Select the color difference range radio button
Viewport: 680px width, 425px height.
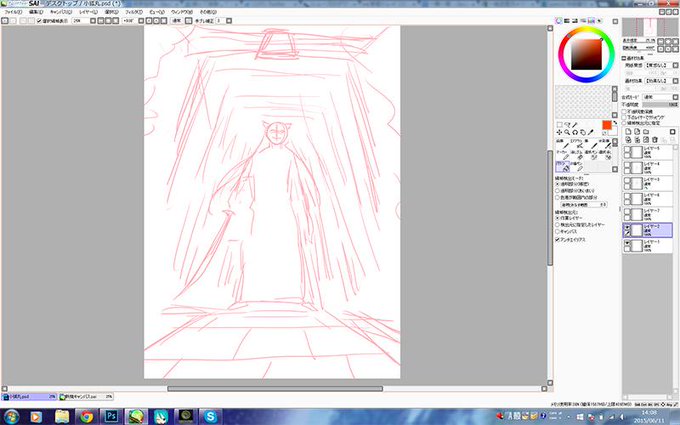pyautogui.click(x=558, y=197)
